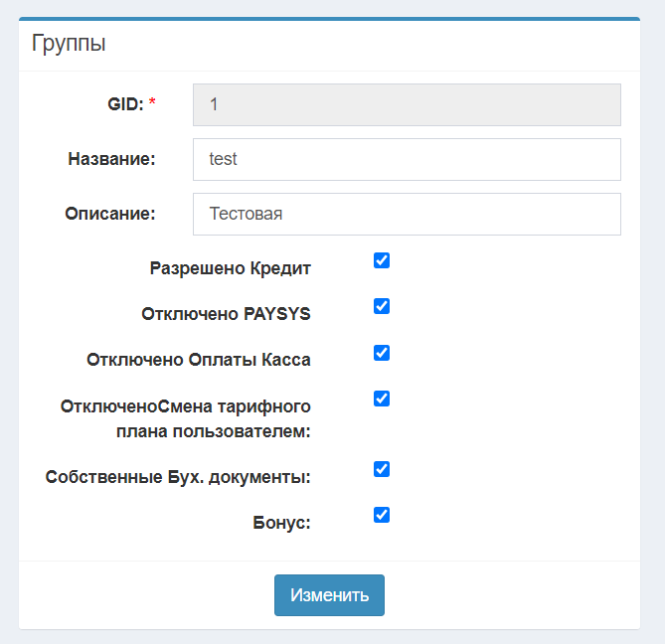Click the Собственные Бух. документы: label text

coord(178,477)
